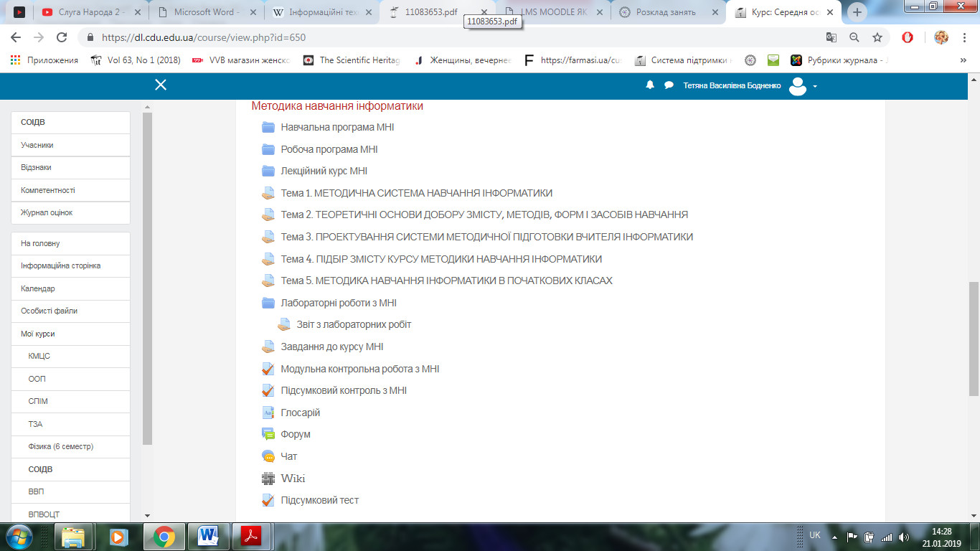Open Модульна контрольна робота з МНІ link
This screenshot has width=980, height=551.
(359, 369)
